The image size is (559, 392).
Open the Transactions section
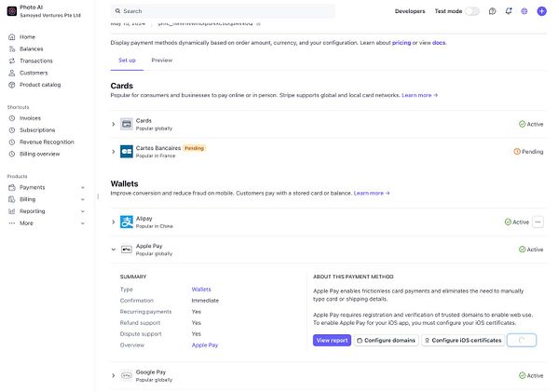click(x=35, y=61)
